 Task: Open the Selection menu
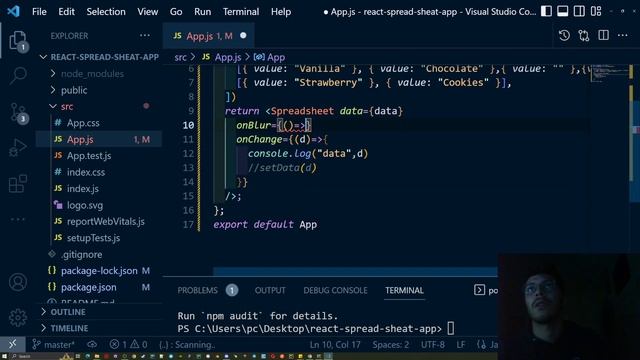[x=106, y=11]
